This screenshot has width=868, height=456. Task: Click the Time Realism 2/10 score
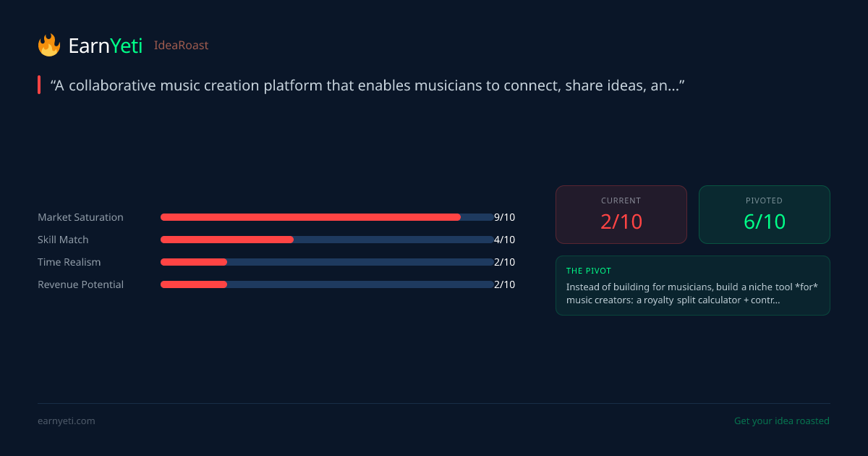[504, 262]
